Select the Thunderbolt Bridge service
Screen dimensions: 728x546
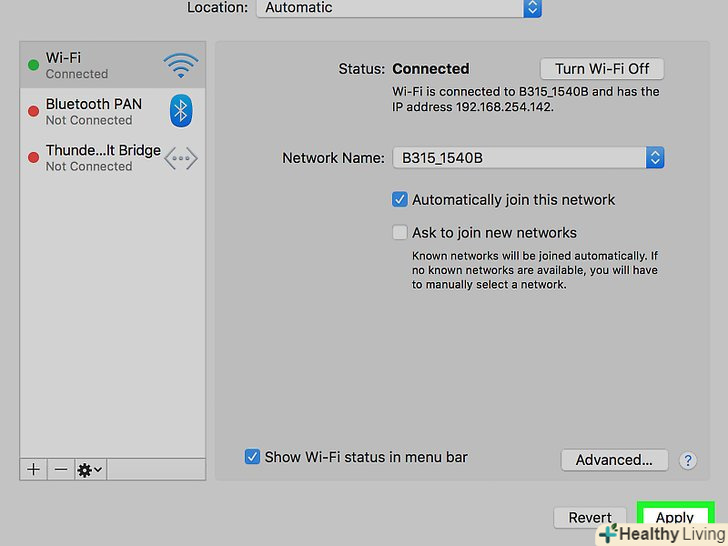[112, 158]
